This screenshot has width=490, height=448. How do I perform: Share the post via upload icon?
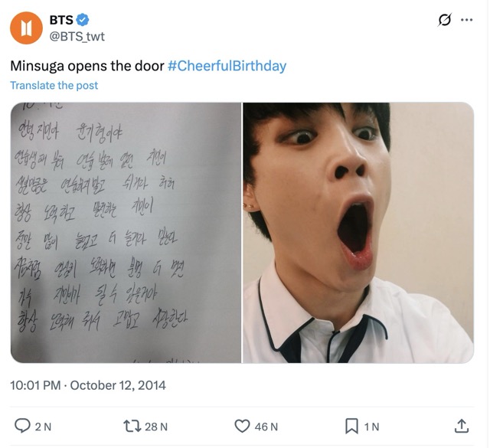coord(462,426)
